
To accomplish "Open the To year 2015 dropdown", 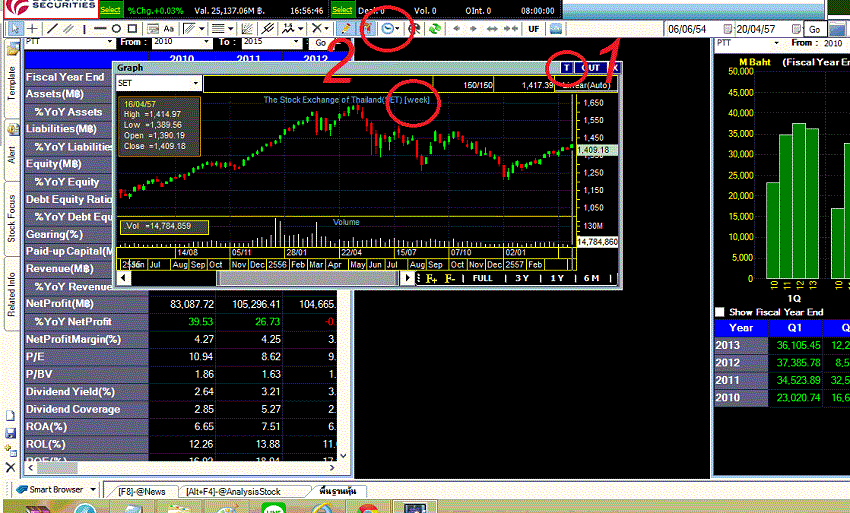I will [296, 42].
